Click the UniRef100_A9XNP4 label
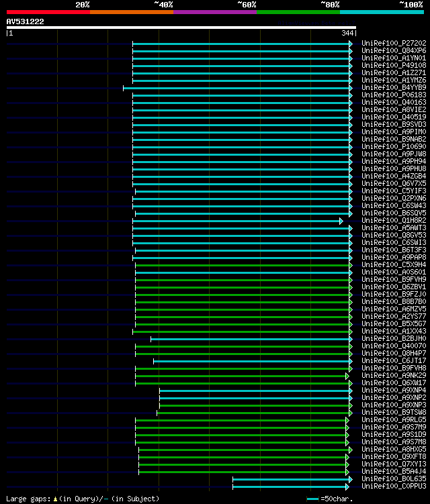The height and width of the screenshot is (504, 430). [x=394, y=391]
